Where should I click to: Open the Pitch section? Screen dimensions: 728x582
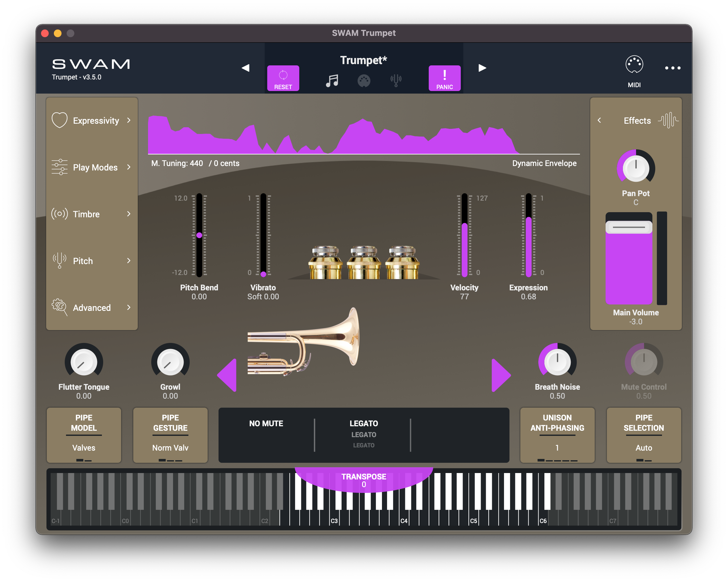[x=92, y=261]
